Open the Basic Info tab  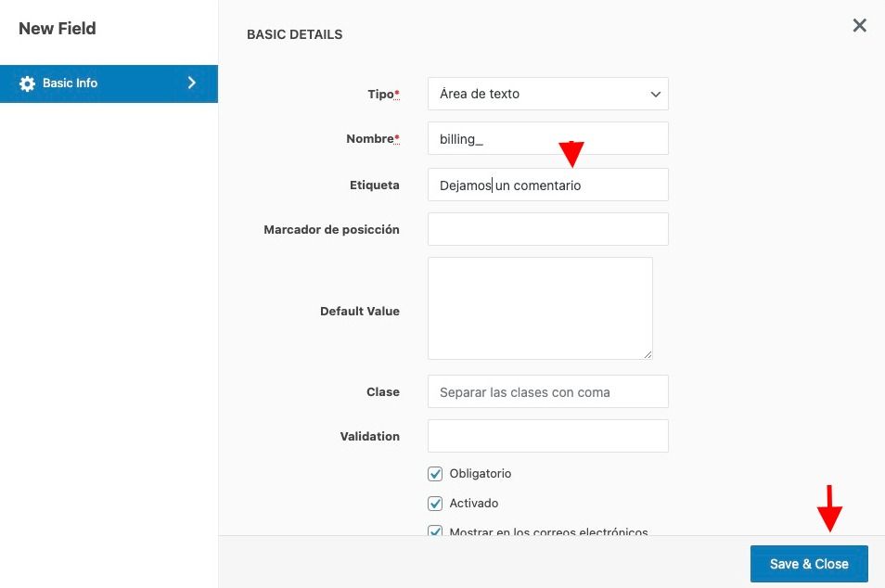coord(109,83)
